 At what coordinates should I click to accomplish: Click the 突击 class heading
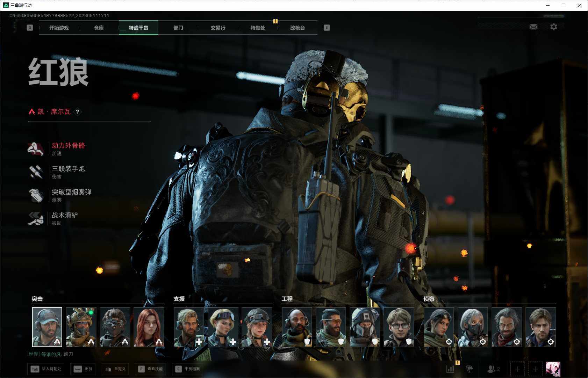point(37,299)
